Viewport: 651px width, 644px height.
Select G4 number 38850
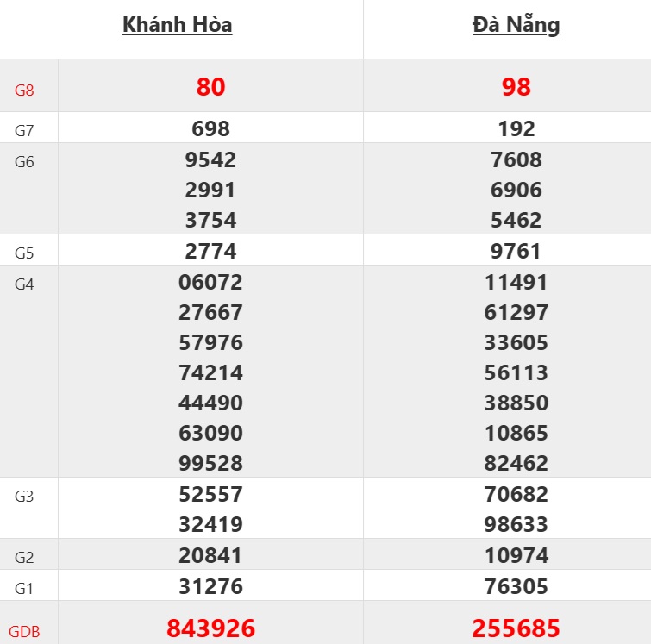click(x=516, y=403)
